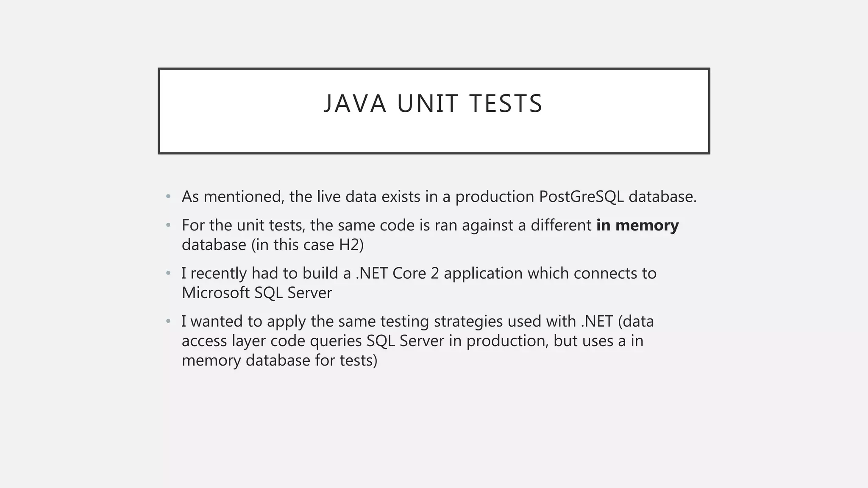868x488 pixels.
Task: Click "memory database for tests)" final line
Action: (x=279, y=360)
